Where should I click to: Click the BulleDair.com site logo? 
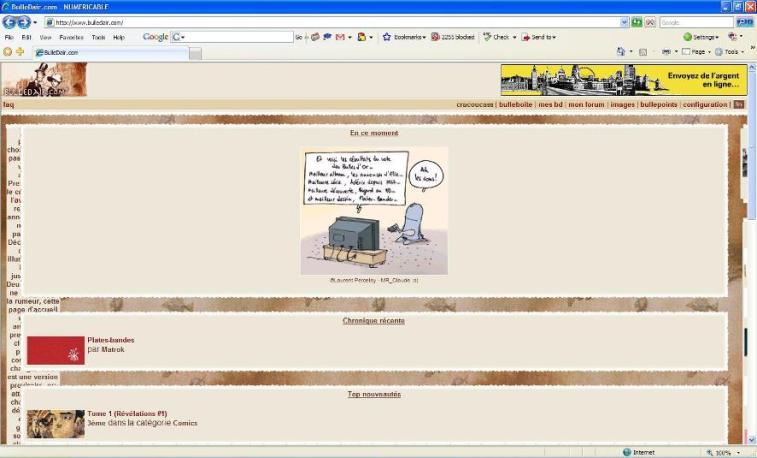click(x=44, y=80)
